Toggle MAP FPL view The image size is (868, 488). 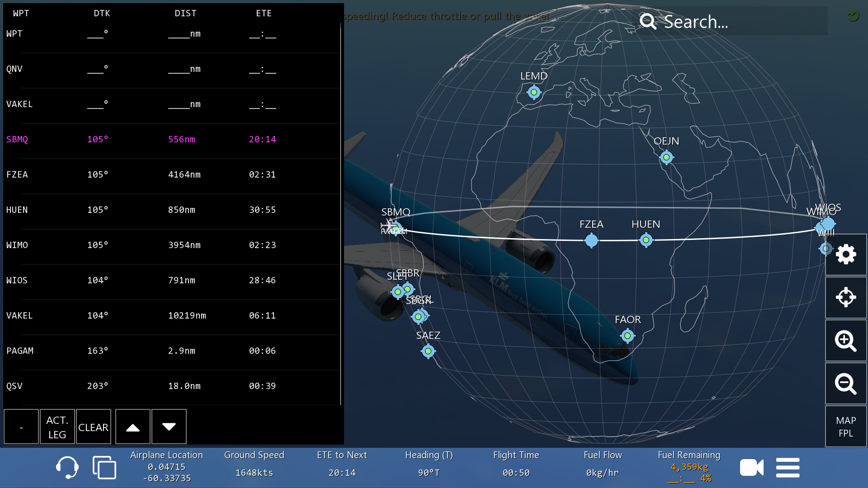coord(845,427)
